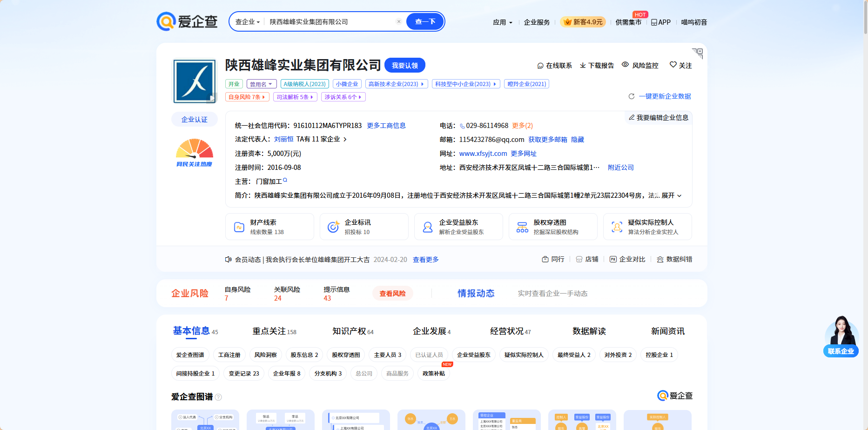Open the 查企业 search type dropdown
Image resolution: width=868 pixels, height=430 pixels.
[x=247, y=22]
